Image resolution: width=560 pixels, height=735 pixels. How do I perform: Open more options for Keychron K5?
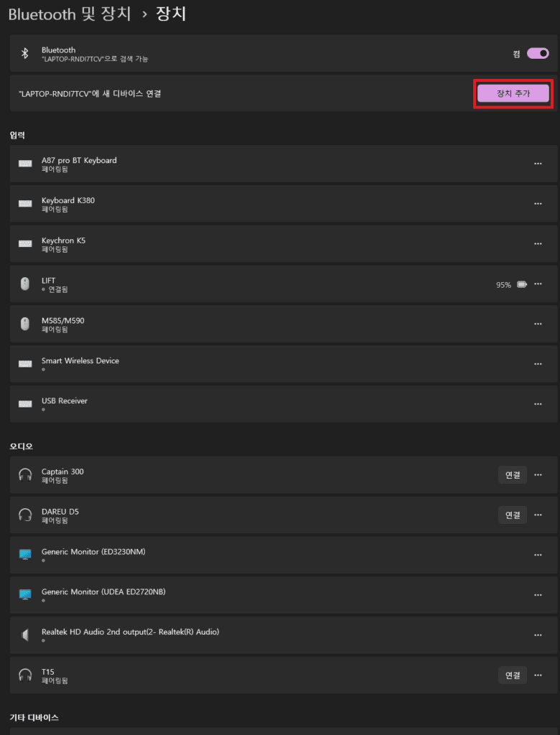pos(538,244)
